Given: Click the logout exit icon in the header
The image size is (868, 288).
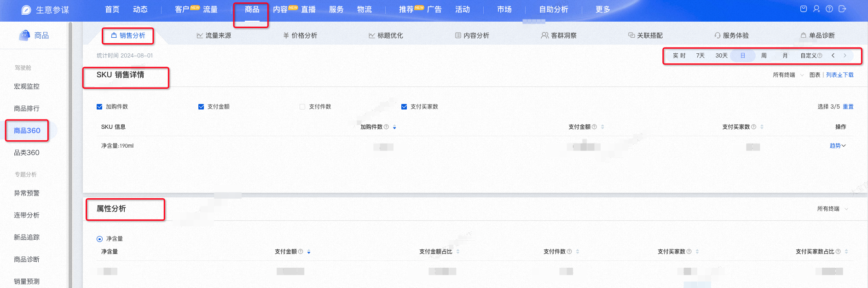Looking at the screenshot, I should (x=842, y=9).
